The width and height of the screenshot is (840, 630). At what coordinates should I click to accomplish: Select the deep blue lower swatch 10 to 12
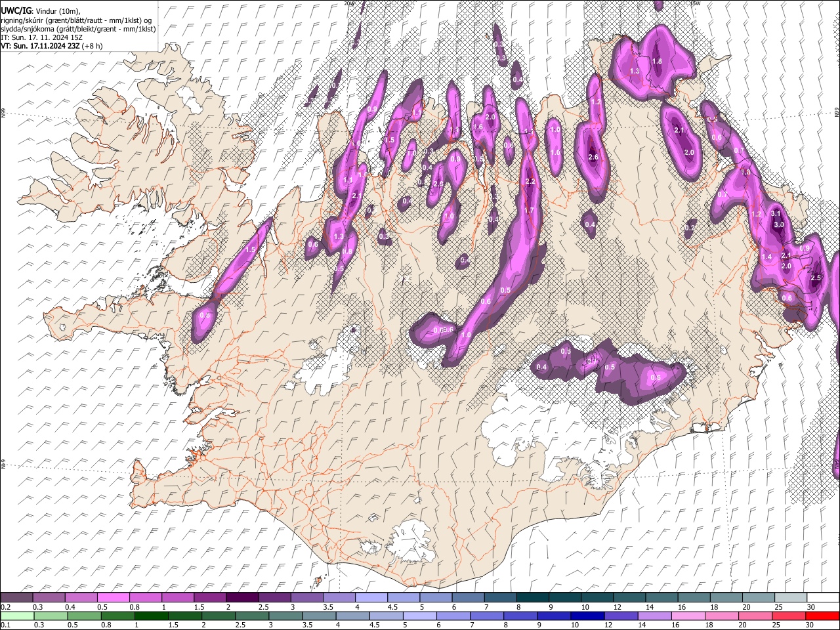pos(587,616)
